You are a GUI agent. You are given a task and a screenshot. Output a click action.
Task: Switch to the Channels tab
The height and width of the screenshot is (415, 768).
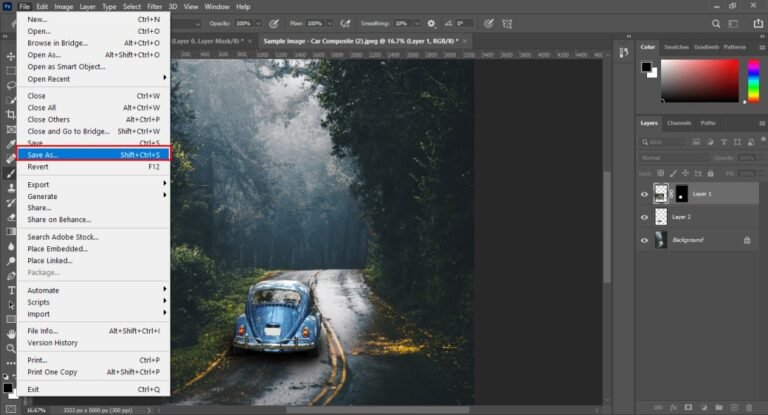click(x=679, y=123)
